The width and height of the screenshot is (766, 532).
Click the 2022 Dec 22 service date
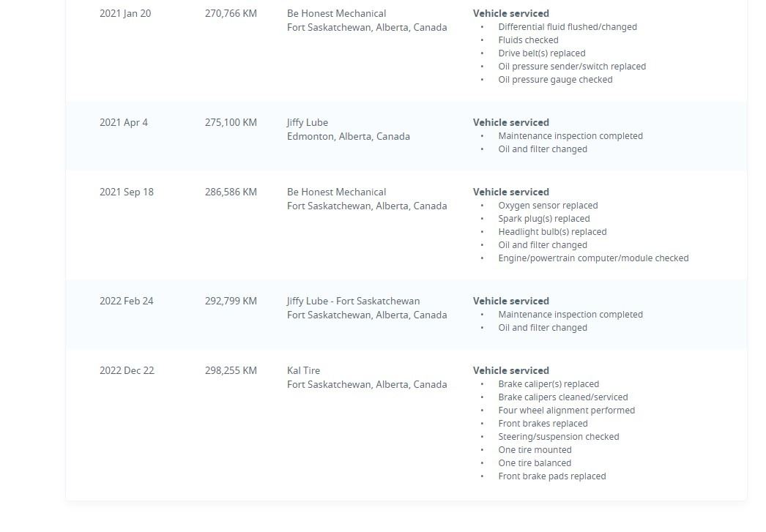127,370
